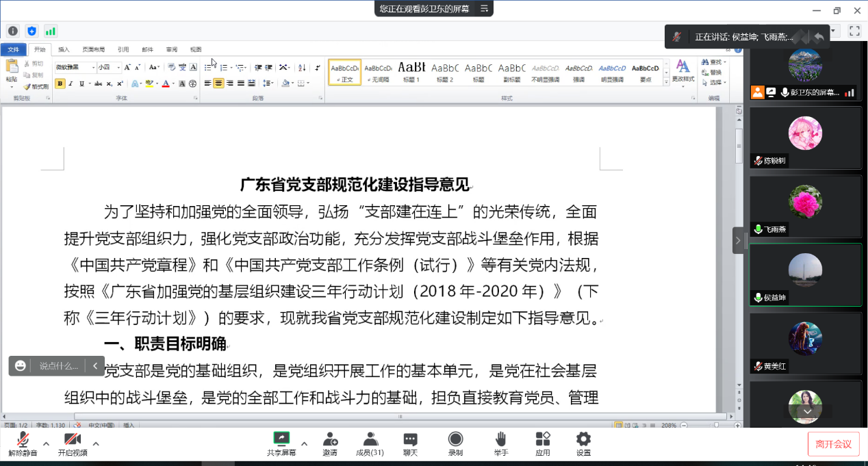
Task: Open the Chat (聊天) panel
Action: [x=410, y=443]
